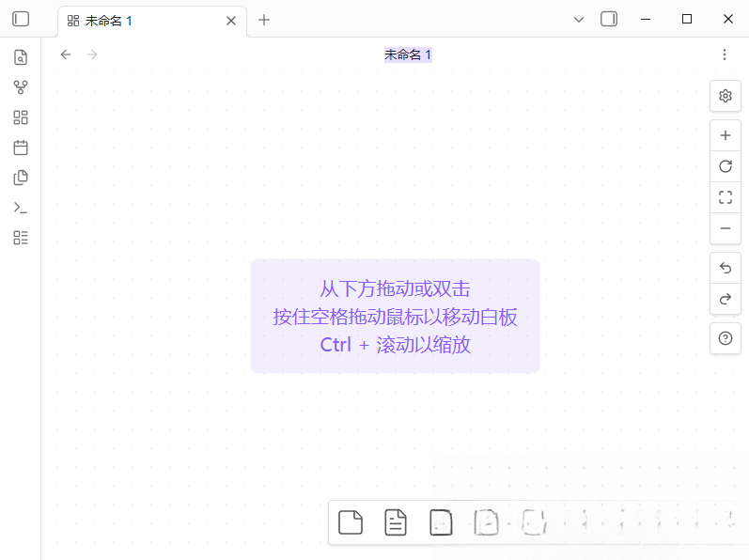The height and width of the screenshot is (560, 749).
Task: Navigate forward with right arrow
Action: pyautogui.click(x=92, y=54)
